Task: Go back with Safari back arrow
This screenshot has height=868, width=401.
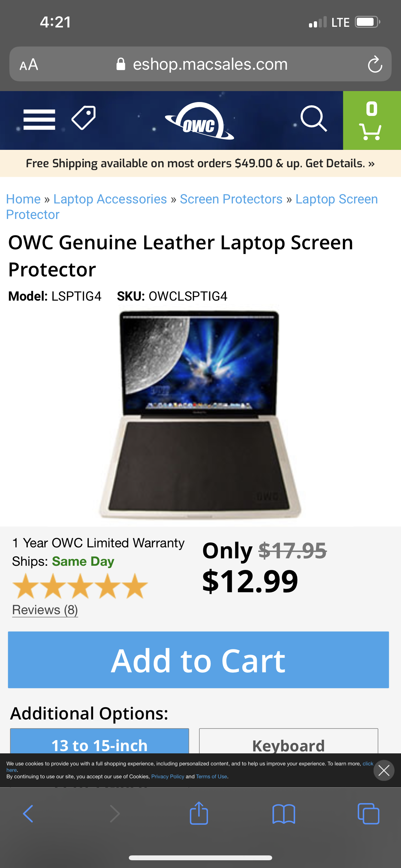Action: (28, 814)
